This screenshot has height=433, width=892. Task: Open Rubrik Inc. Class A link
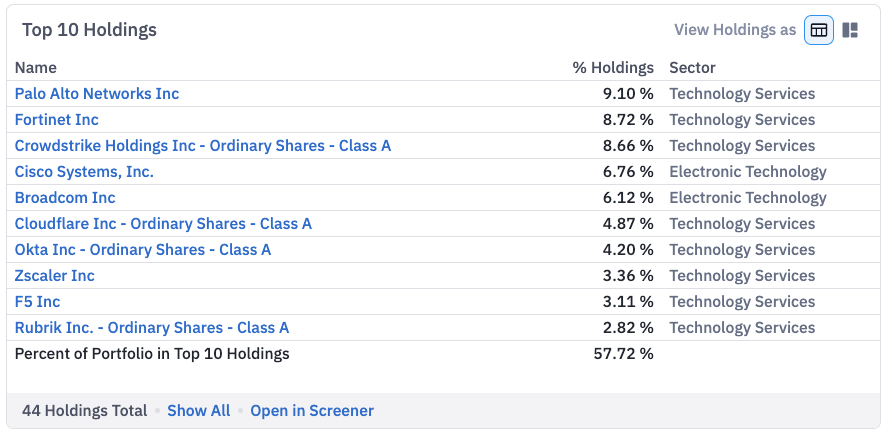[152, 328]
